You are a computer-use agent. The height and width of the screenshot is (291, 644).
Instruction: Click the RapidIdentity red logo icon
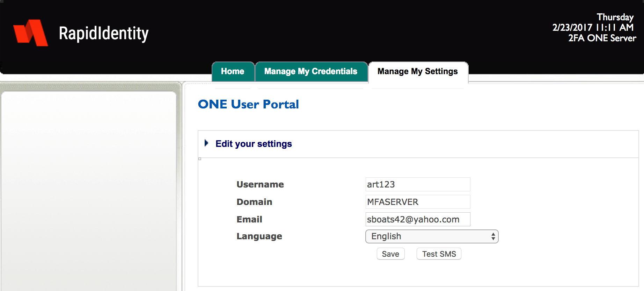click(x=31, y=33)
